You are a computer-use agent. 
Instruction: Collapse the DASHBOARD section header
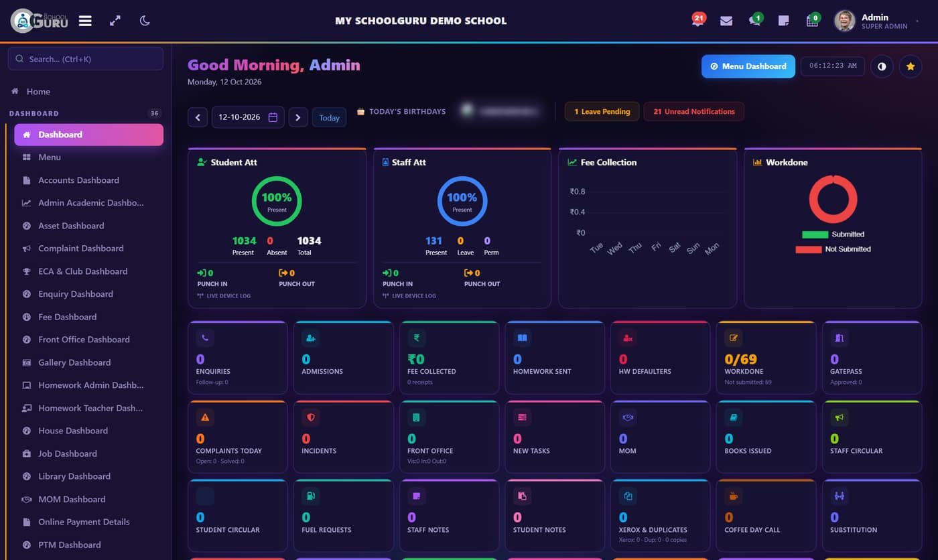pos(85,113)
